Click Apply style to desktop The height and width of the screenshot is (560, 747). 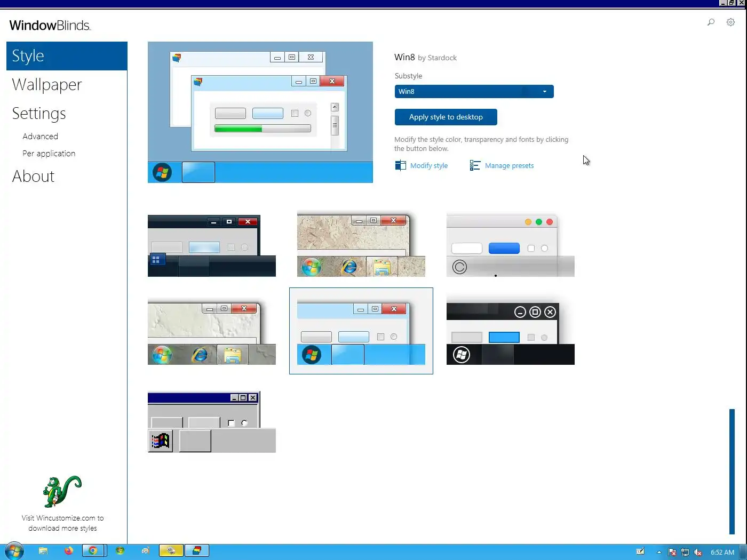(446, 117)
